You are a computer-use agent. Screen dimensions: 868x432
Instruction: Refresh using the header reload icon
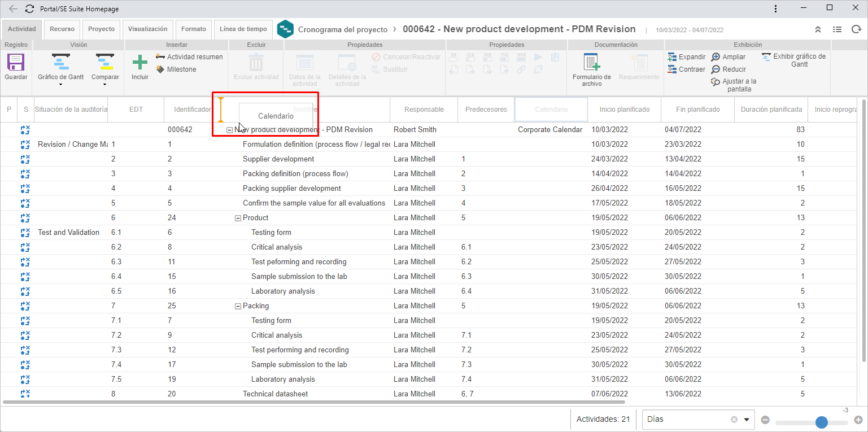coord(856,29)
